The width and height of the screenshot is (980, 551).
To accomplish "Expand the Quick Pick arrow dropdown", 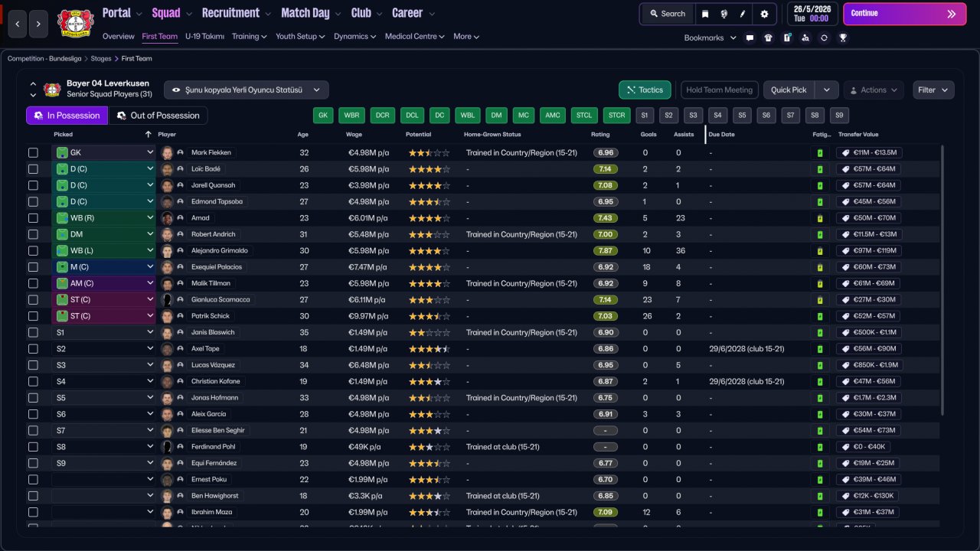I will [827, 90].
